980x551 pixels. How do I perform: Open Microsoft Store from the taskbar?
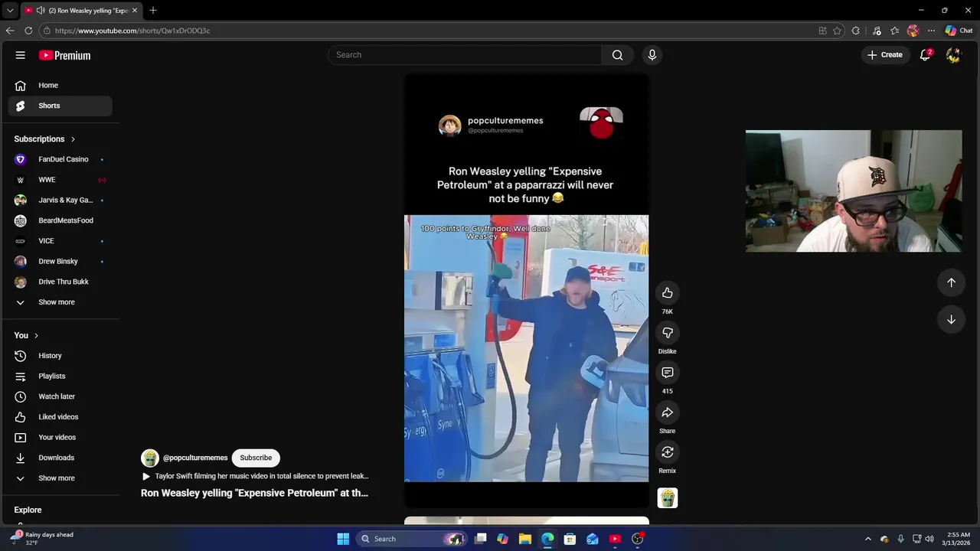[570, 539]
